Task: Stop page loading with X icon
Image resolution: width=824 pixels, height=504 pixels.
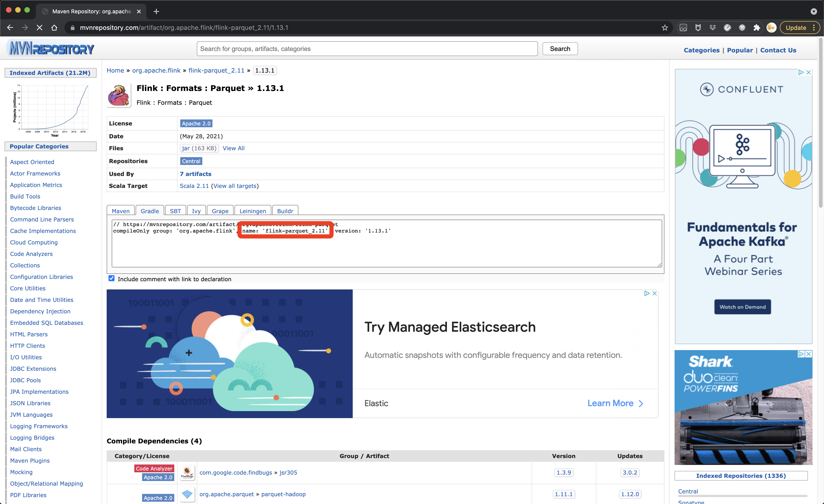Action: (40, 28)
